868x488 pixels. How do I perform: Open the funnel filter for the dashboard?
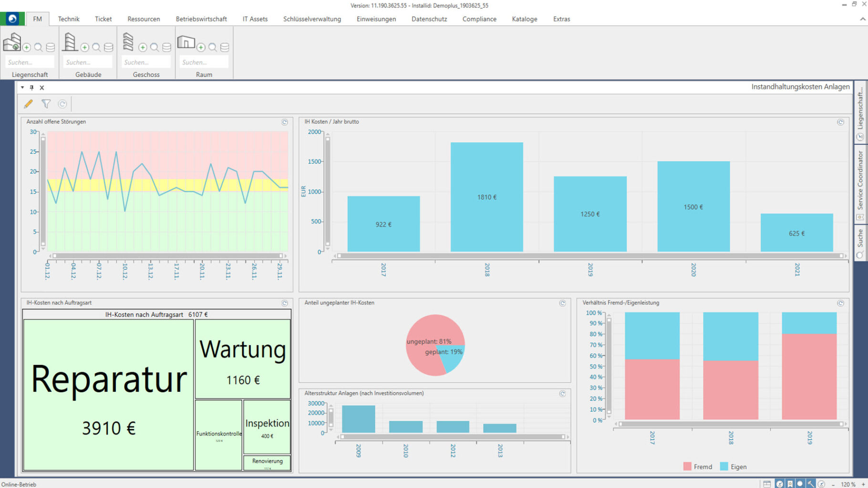[x=46, y=104]
